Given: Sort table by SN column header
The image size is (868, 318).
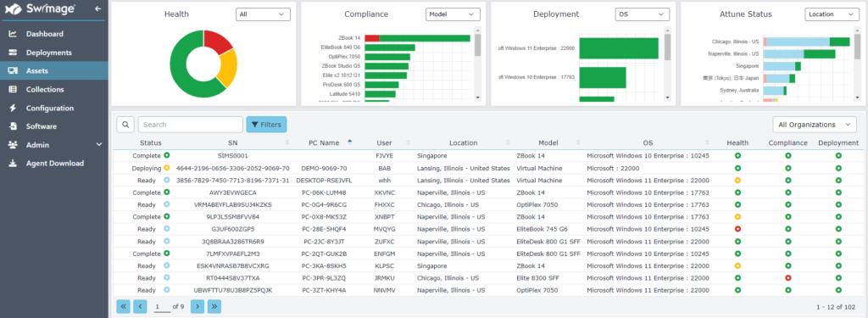Looking at the screenshot, I should [x=232, y=143].
